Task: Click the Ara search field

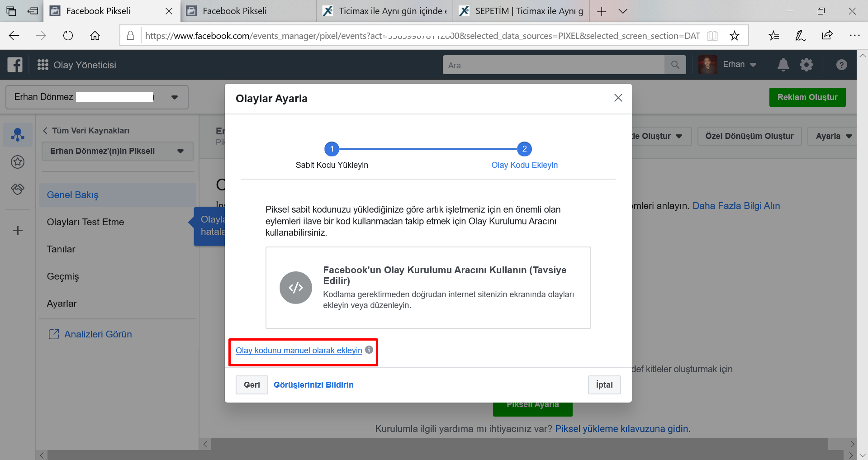Action: (x=553, y=65)
